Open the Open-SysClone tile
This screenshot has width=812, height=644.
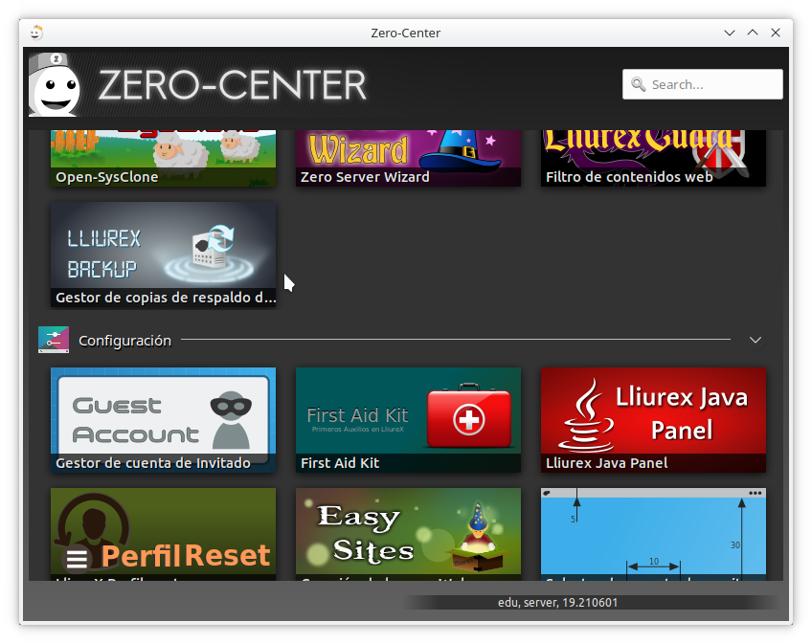click(163, 159)
